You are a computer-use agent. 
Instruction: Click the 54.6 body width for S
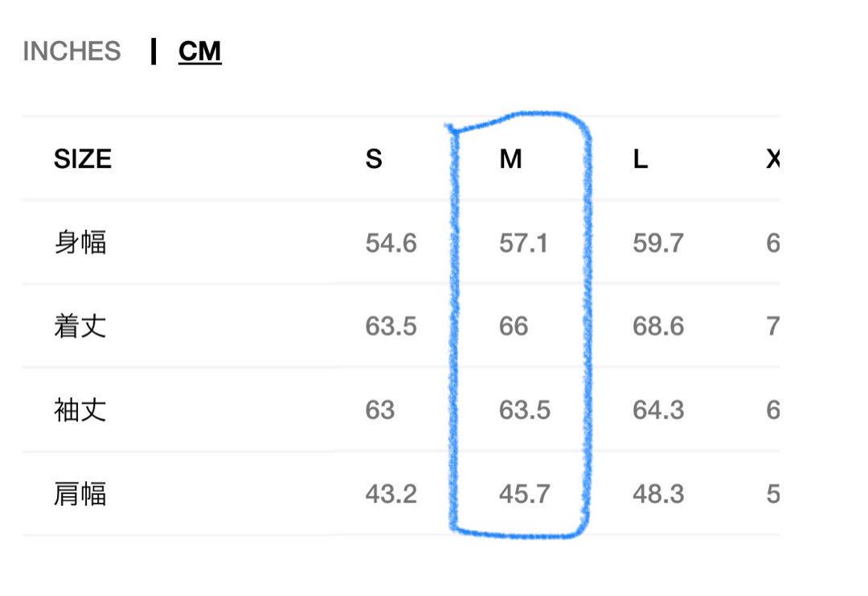tap(391, 243)
